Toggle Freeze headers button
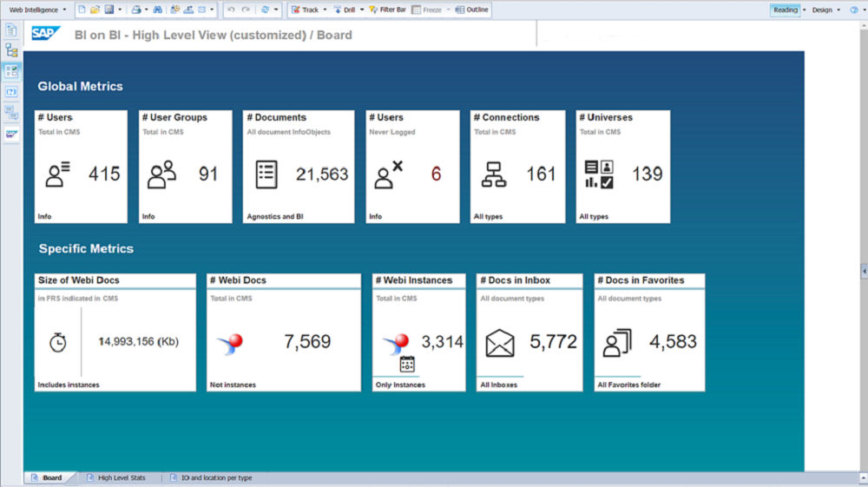This screenshot has width=868, height=487. coord(427,10)
